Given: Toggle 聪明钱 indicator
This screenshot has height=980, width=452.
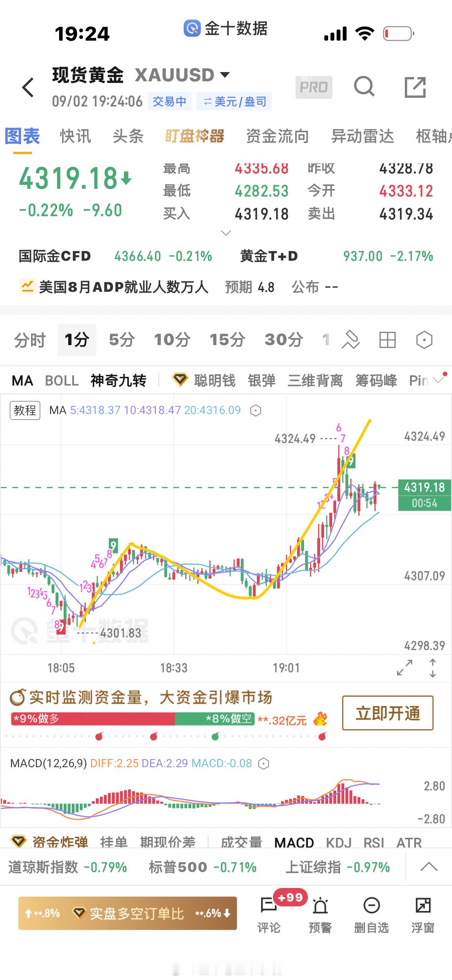Looking at the screenshot, I should [215, 381].
